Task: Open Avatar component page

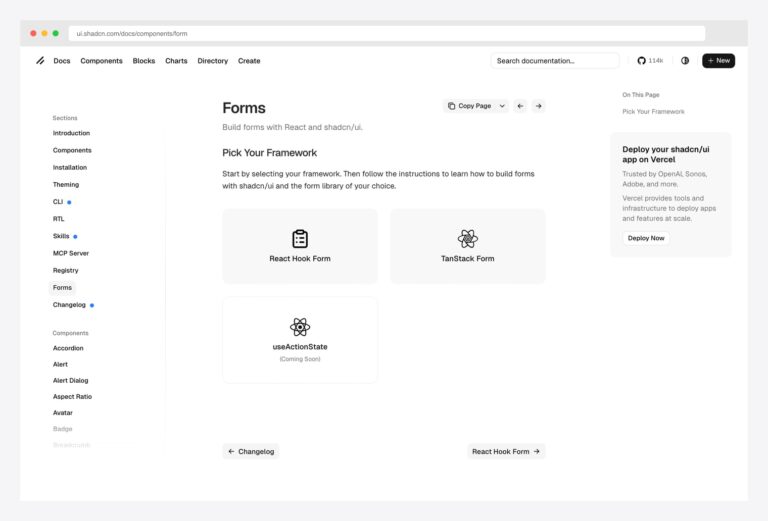Action: 62,413
